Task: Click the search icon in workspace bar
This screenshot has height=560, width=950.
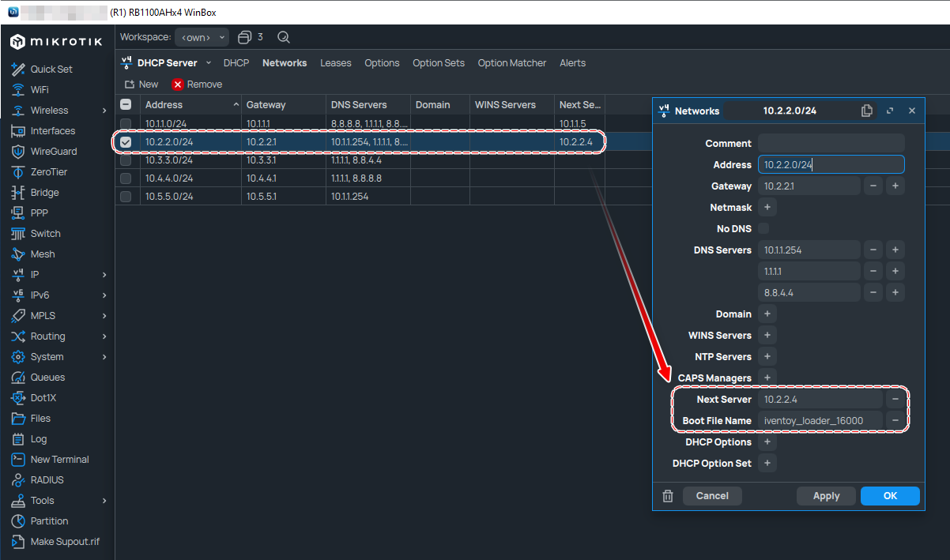Action: [x=284, y=37]
